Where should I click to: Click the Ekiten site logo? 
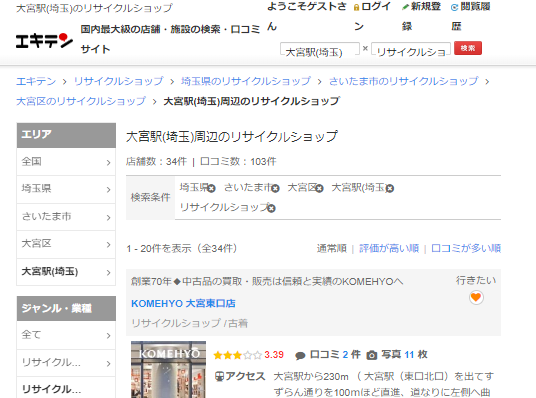(x=44, y=41)
